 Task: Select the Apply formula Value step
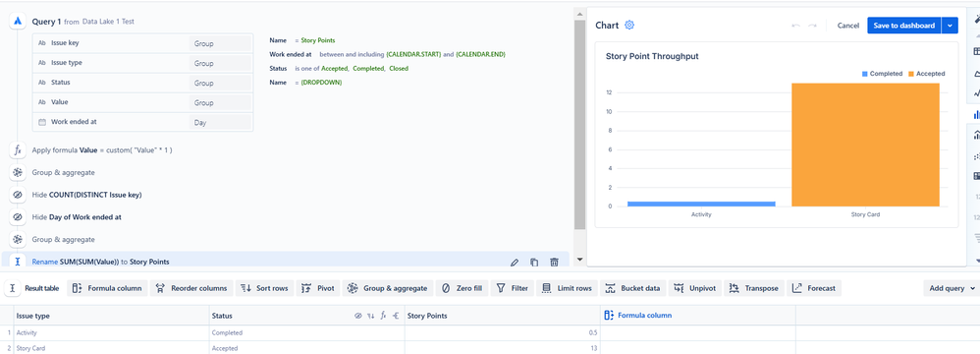[x=102, y=150]
